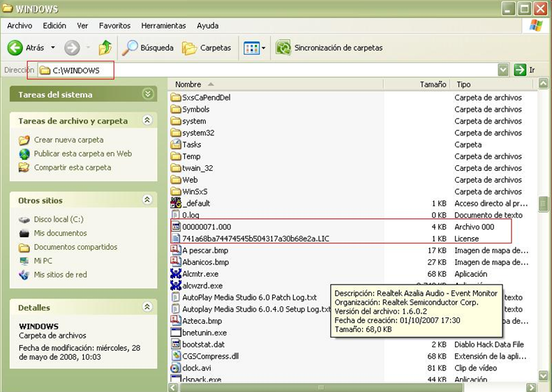
Task: Open Mis documentos link
Action: [x=60, y=233]
